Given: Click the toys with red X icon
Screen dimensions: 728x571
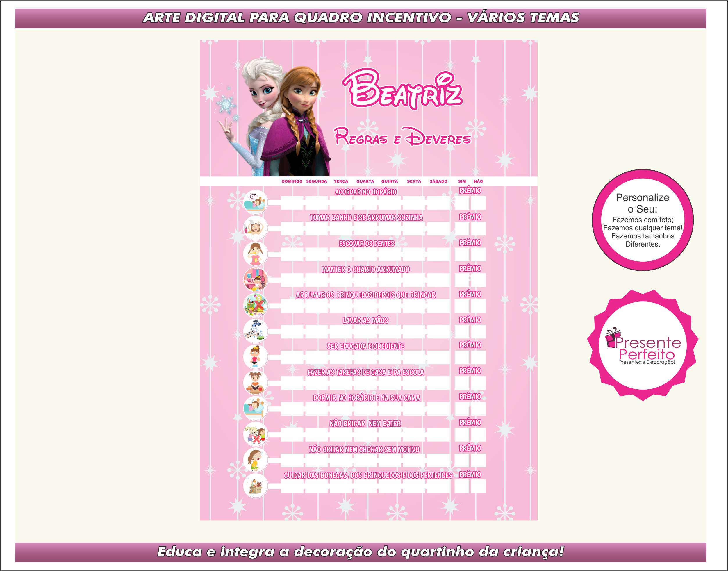Looking at the screenshot, I should [x=255, y=305].
